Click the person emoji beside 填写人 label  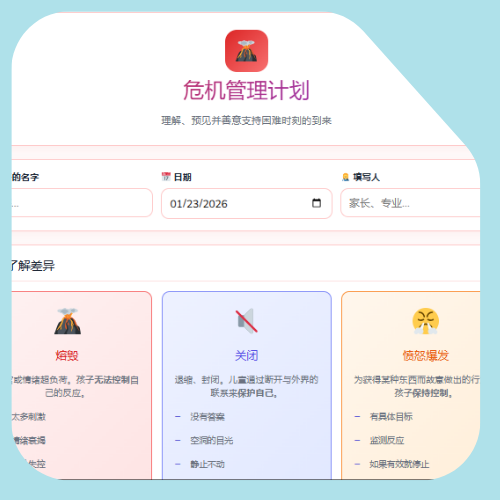pos(346,177)
